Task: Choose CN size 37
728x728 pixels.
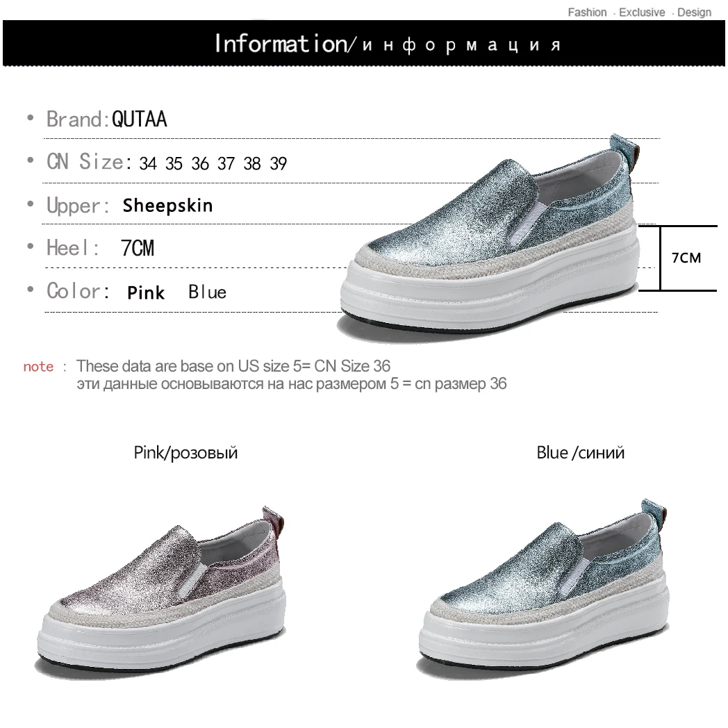Action: (226, 163)
